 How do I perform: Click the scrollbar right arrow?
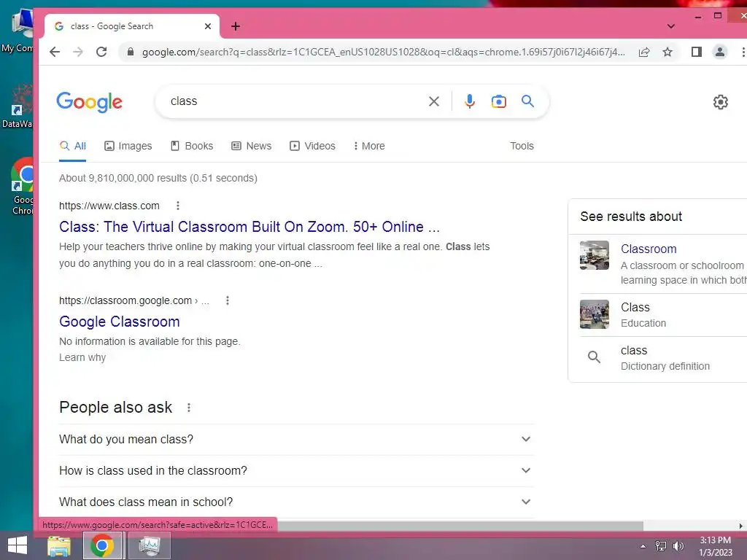click(741, 526)
